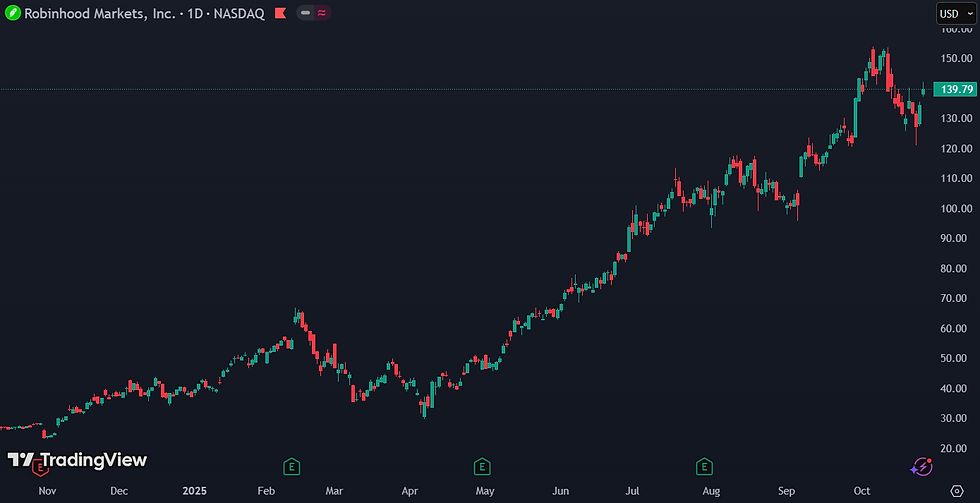Click the Mar label on time axis
This screenshot has width=980, height=503.
point(335,491)
